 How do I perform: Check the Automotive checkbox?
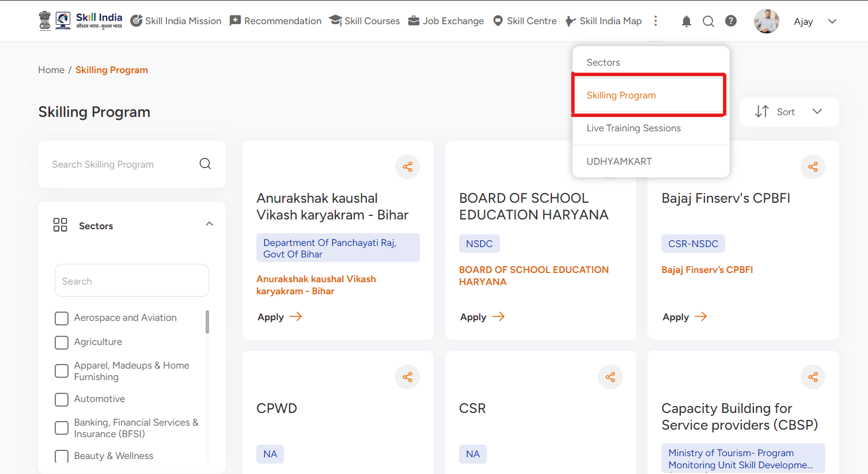62,400
